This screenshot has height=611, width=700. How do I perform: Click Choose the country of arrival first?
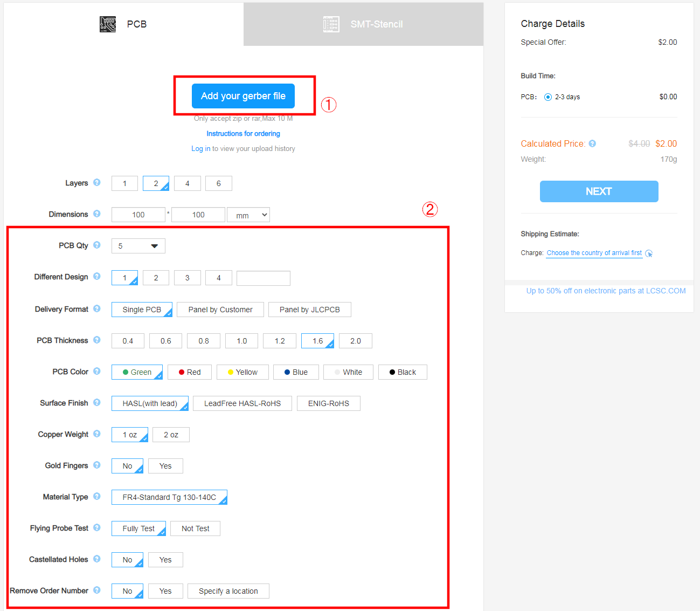click(x=594, y=253)
